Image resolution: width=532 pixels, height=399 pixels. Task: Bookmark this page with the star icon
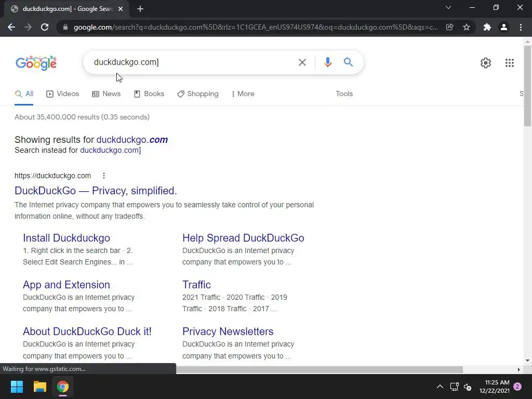tap(467, 27)
